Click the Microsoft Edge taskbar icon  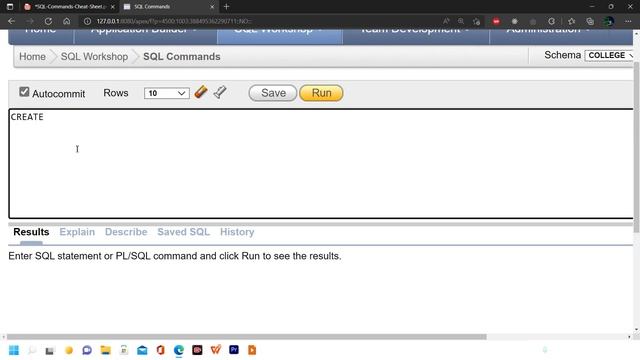(x=179, y=350)
